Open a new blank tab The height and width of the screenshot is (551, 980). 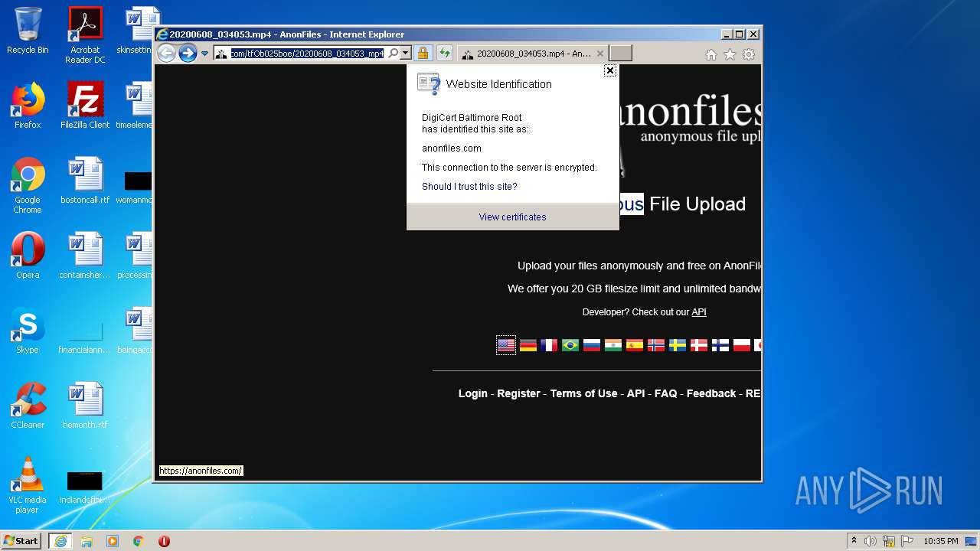(x=620, y=54)
